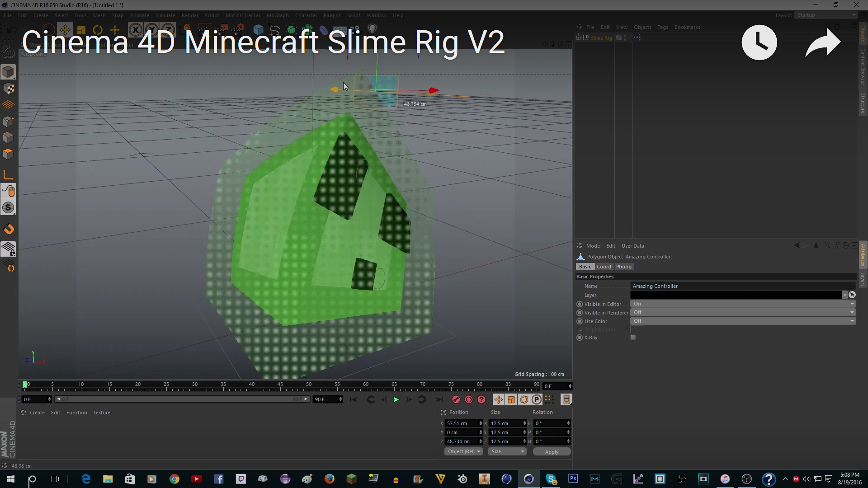The height and width of the screenshot is (488, 868).
Task: Click the Layer field arrow button
Action: pyautogui.click(x=844, y=295)
